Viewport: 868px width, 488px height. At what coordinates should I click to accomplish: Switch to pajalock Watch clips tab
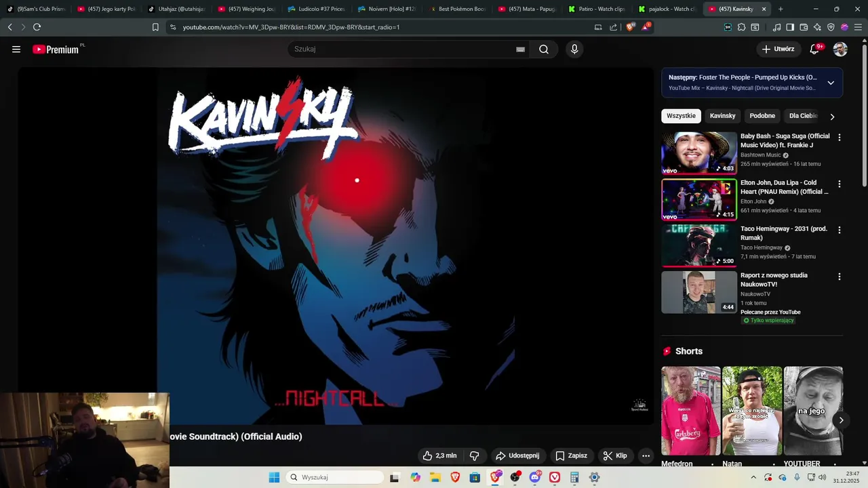pos(668,9)
